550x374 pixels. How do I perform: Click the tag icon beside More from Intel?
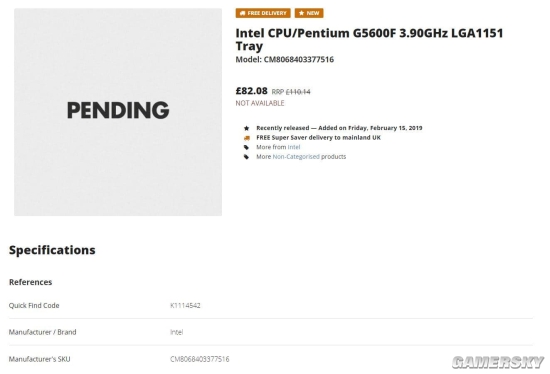(247, 147)
